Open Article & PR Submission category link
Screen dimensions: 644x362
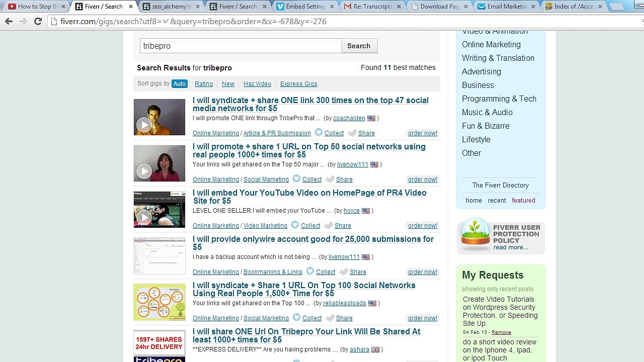pos(277,133)
